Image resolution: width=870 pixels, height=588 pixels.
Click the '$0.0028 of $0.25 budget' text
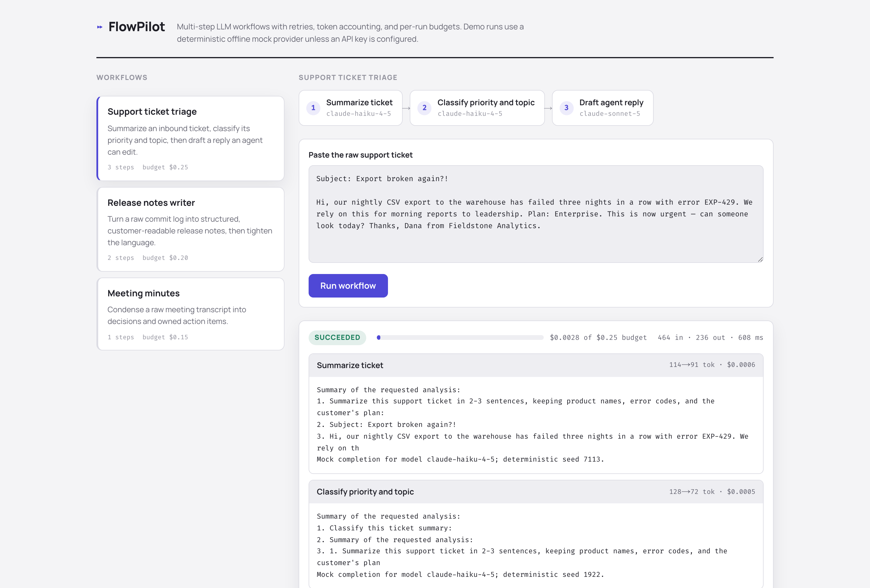coord(598,338)
